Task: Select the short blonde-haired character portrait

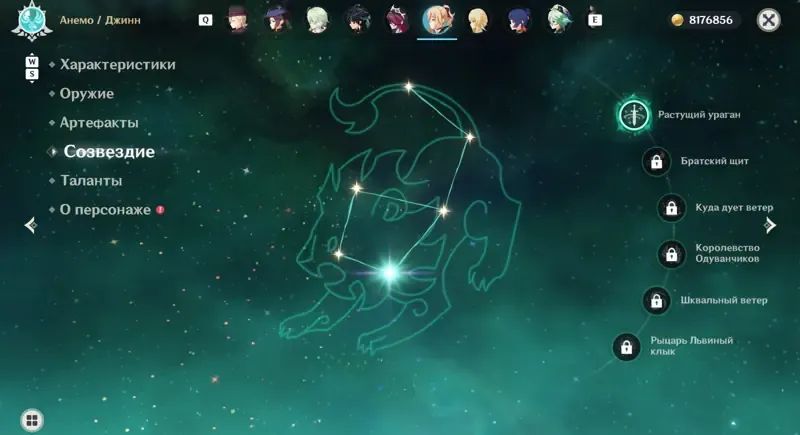Action: pos(478,19)
